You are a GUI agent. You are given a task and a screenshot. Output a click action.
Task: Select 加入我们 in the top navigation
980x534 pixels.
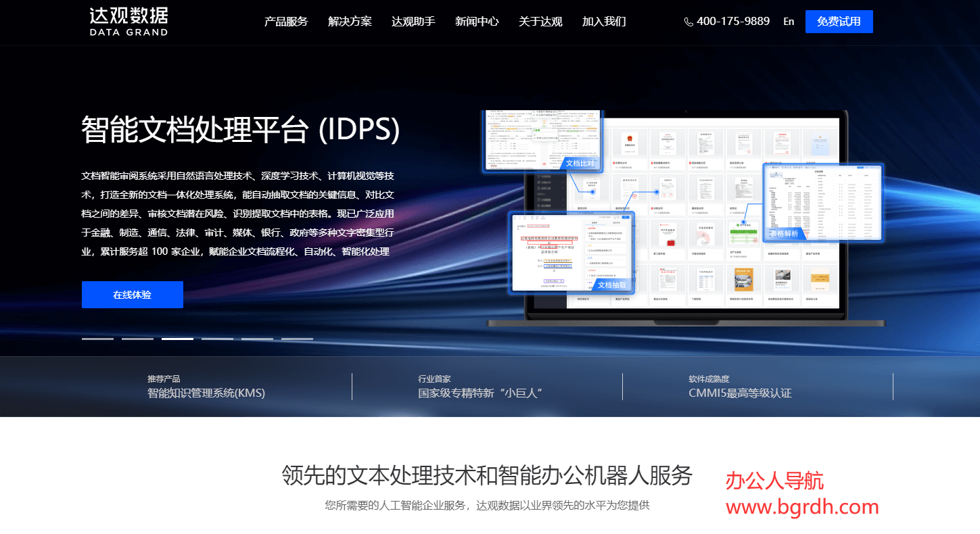coord(604,22)
